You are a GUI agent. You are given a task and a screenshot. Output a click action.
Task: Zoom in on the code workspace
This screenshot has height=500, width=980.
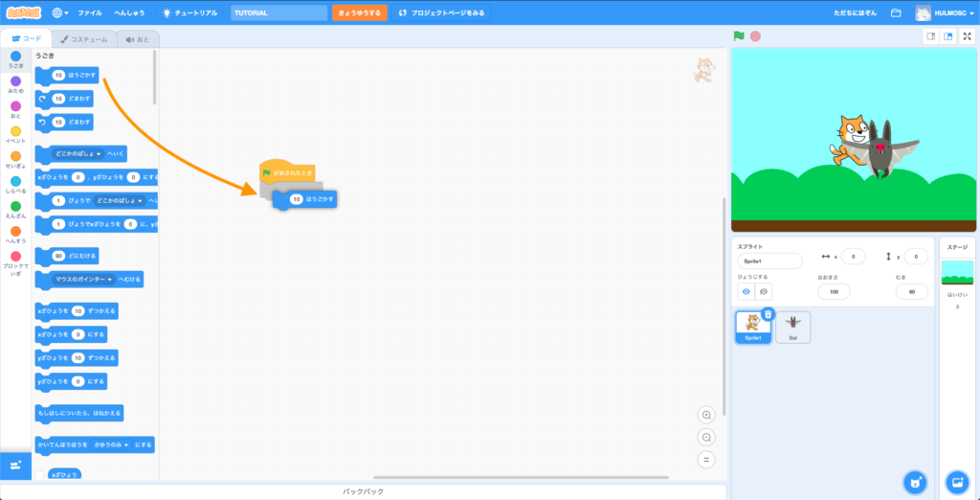pyautogui.click(x=706, y=415)
